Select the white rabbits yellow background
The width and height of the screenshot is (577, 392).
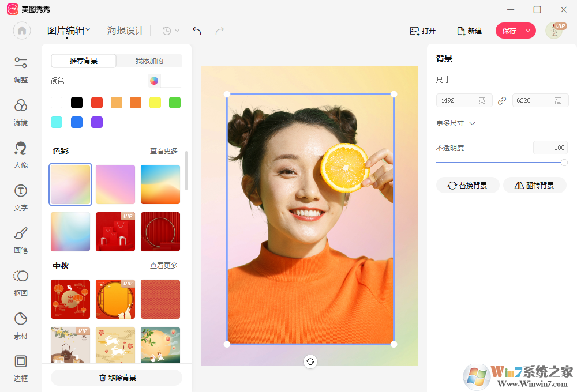pyautogui.click(x=115, y=345)
